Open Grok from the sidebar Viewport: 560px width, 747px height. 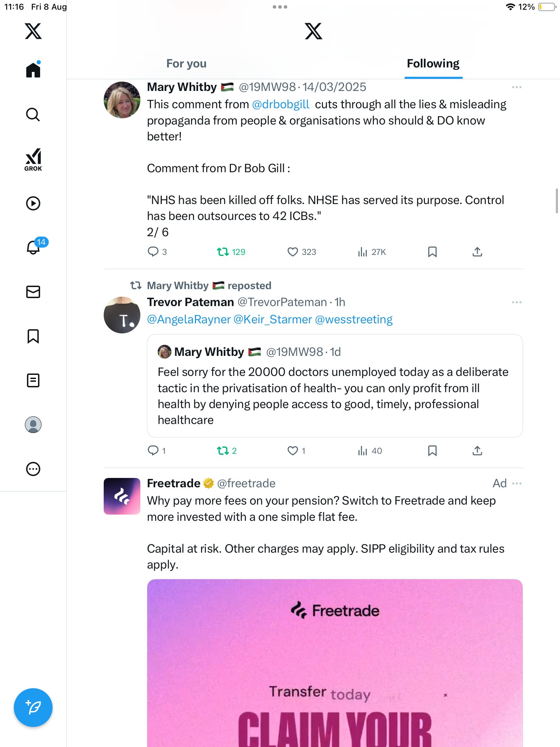coord(33,159)
